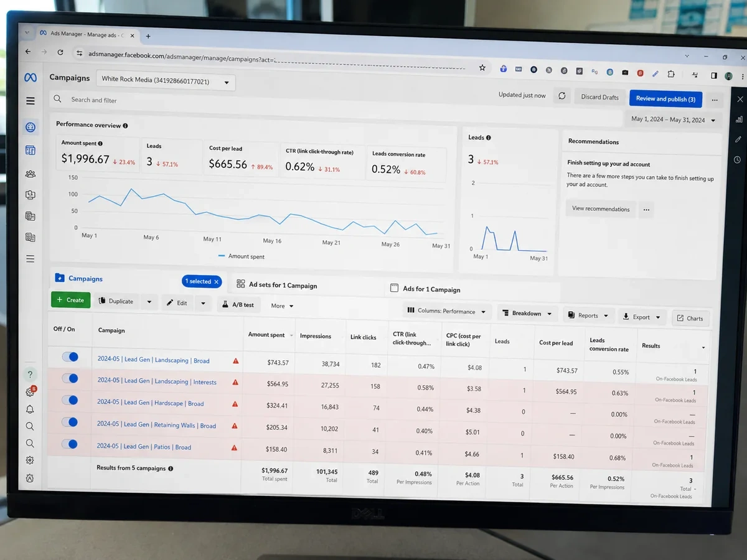The image size is (747, 560).
Task: Open the Columns: Performance dropdown
Action: (x=447, y=310)
